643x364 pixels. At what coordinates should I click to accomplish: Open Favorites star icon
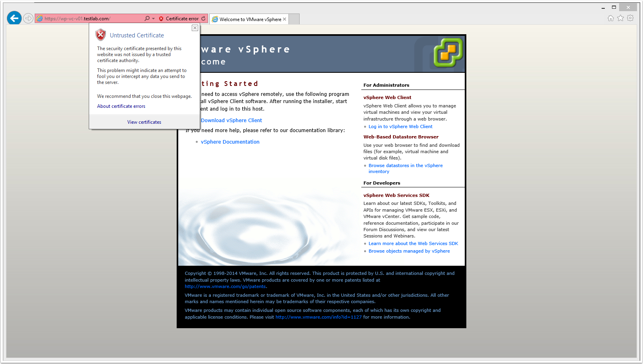click(x=620, y=18)
